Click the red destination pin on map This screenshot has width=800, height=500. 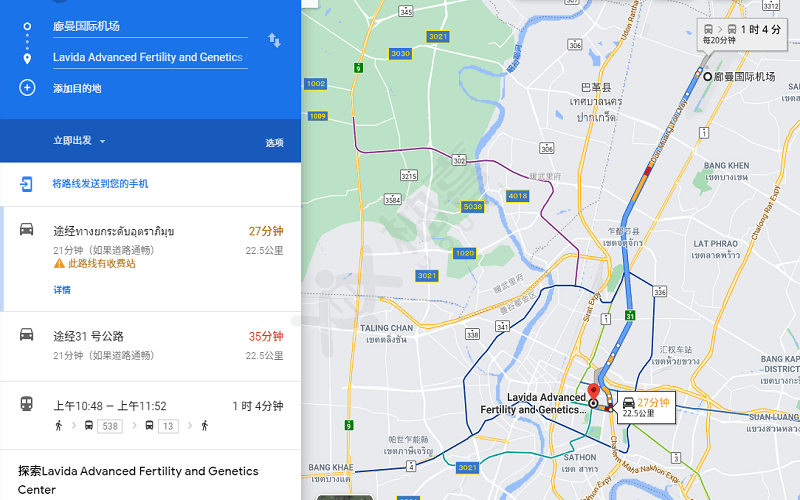pyautogui.click(x=592, y=393)
